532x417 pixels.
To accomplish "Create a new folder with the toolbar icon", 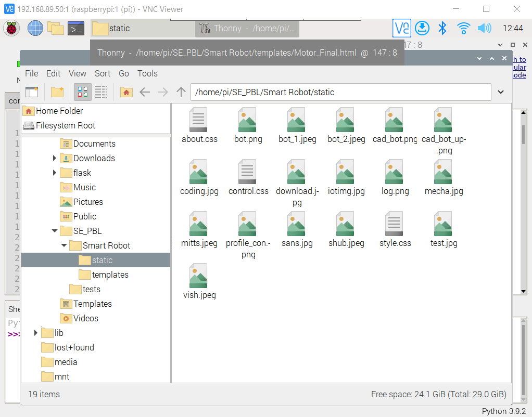I will pos(57,92).
